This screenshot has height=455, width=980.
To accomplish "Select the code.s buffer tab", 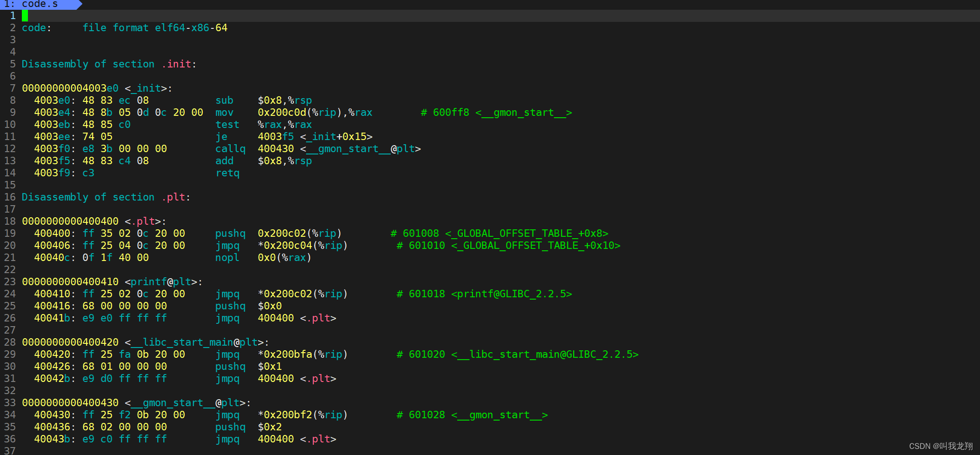I will pos(40,4).
